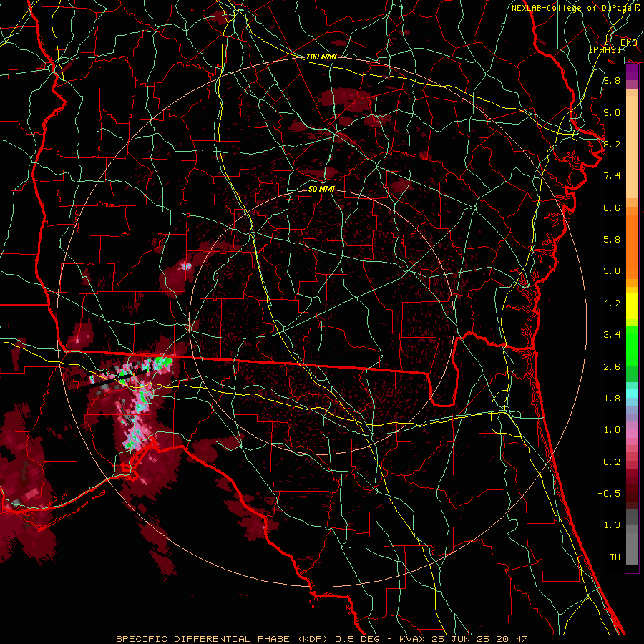Select the -1.3 legend value
Viewport: 644px width, 644px height.
609,525
